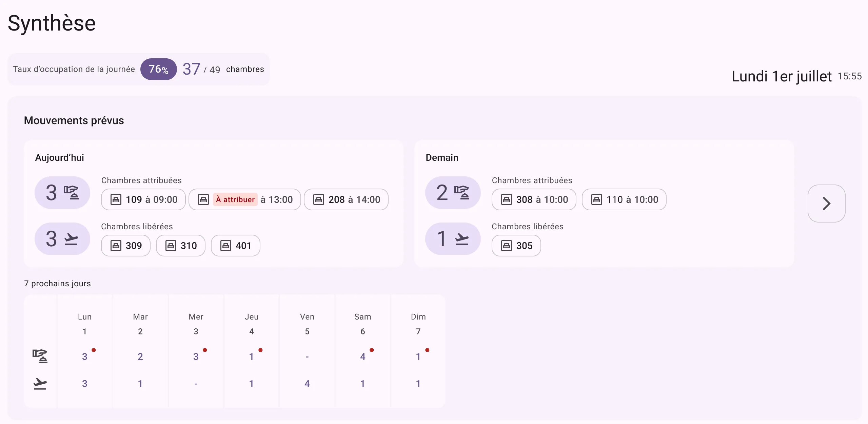Select liberated room 309 chip
The image size is (868, 424).
point(126,246)
